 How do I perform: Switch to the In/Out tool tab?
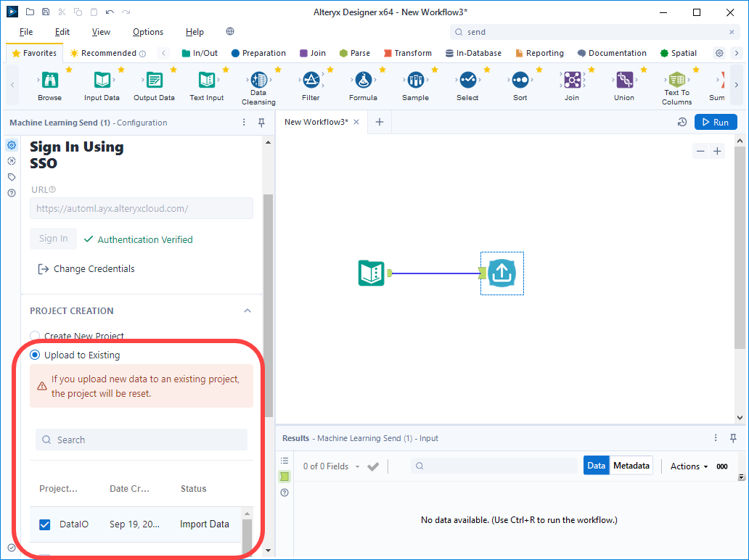click(x=200, y=53)
